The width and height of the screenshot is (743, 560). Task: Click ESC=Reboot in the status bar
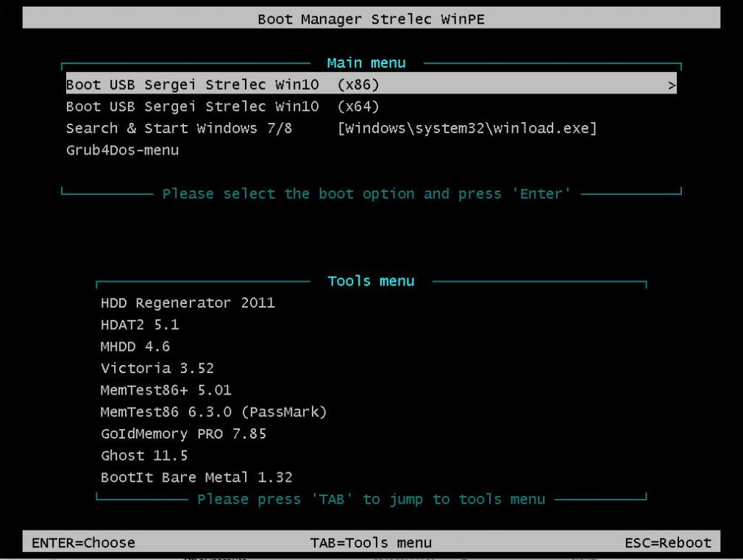tap(668, 542)
